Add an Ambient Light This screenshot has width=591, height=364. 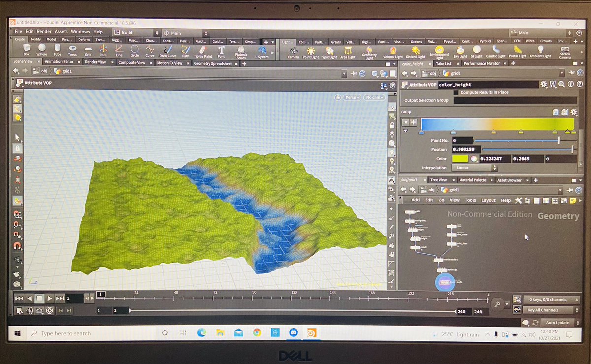tap(540, 52)
